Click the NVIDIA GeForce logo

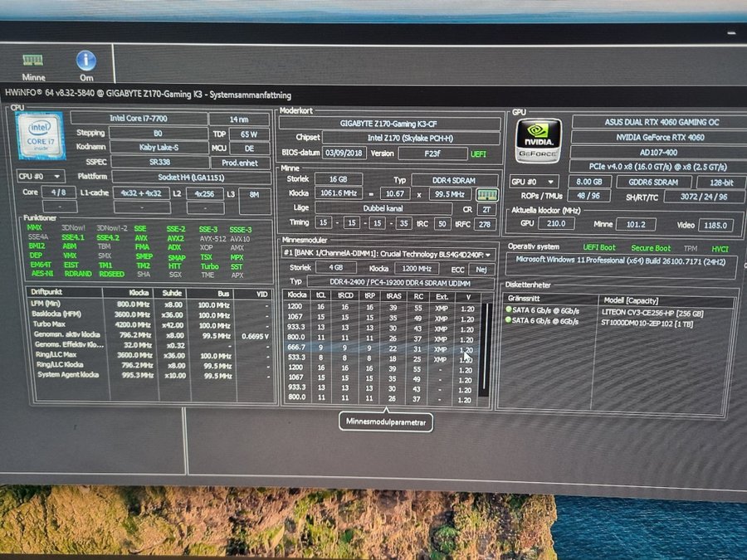tap(538, 139)
